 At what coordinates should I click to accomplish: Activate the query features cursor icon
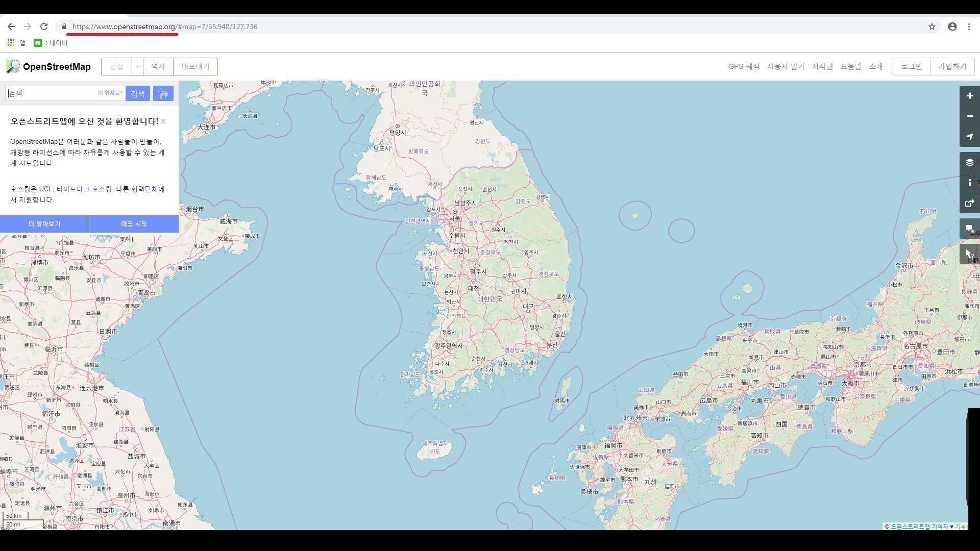[970, 254]
